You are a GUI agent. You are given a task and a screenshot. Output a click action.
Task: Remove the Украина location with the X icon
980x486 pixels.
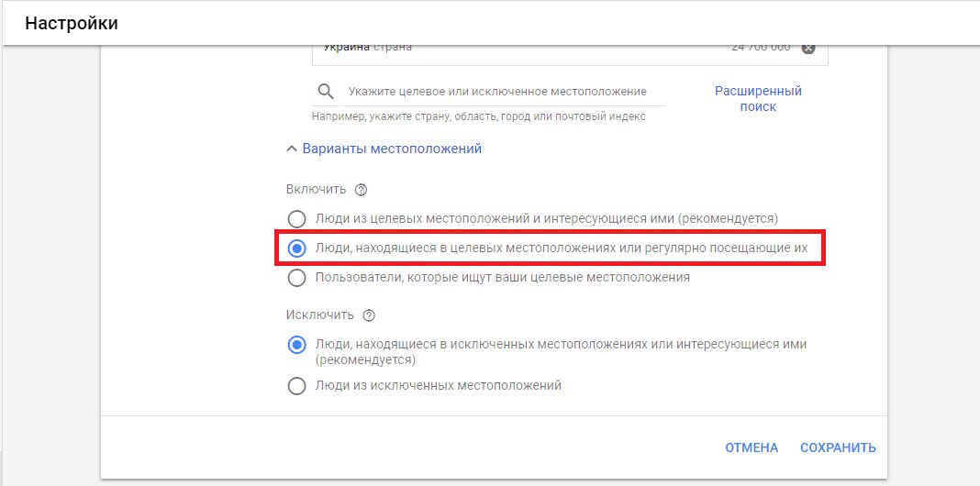pyautogui.click(x=807, y=49)
